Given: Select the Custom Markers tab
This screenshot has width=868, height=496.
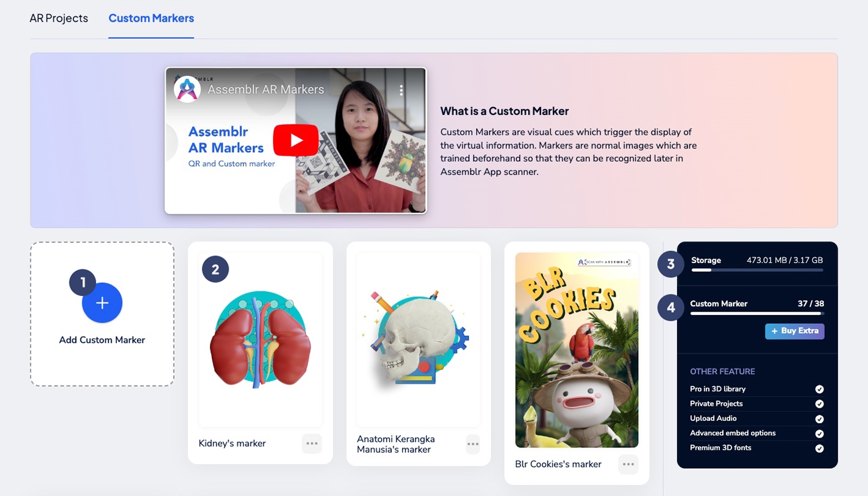Looking at the screenshot, I should point(151,18).
